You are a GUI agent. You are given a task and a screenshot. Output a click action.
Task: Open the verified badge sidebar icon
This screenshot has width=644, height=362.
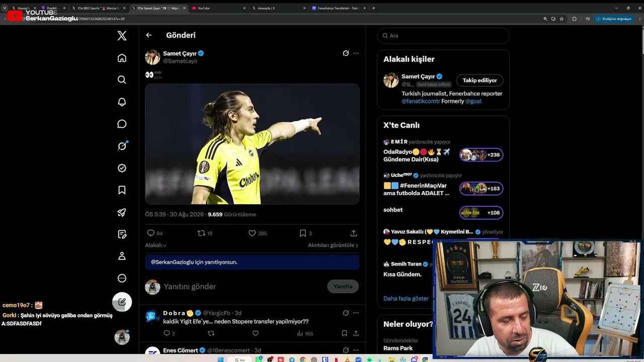point(122,168)
